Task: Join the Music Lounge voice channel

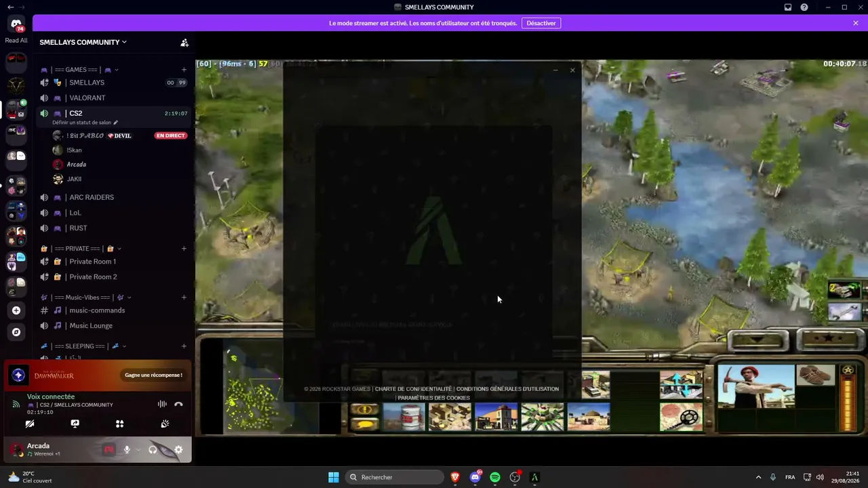Action: point(114,326)
